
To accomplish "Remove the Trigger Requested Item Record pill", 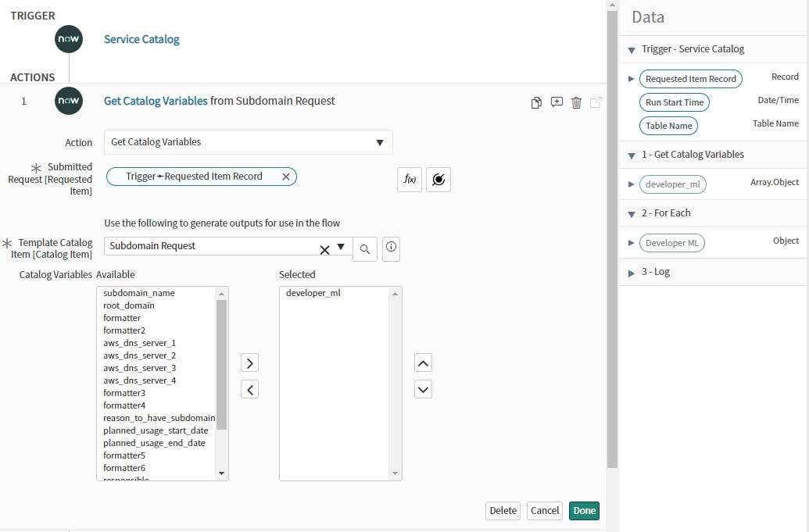I will coord(285,177).
